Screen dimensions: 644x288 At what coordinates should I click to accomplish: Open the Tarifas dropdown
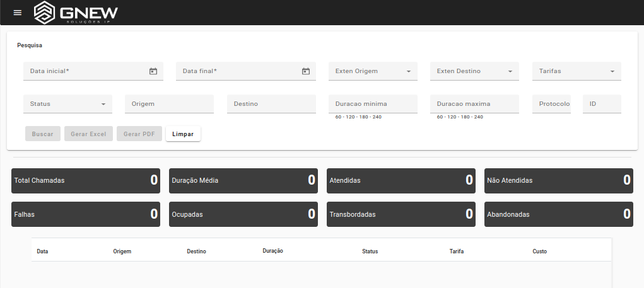click(x=577, y=71)
